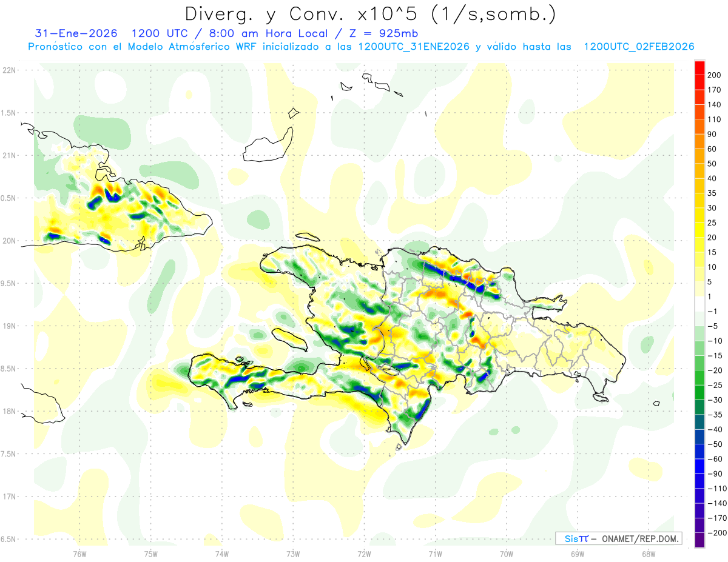
Task: Click the orange swatch between 60 and 90
Action: point(699,141)
